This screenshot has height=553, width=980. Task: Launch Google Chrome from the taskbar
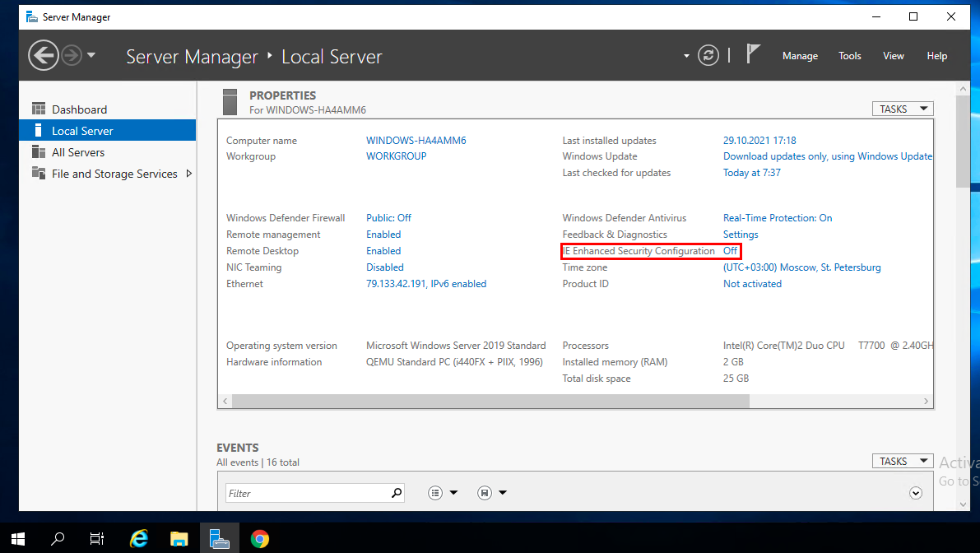(x=260, y=539)
